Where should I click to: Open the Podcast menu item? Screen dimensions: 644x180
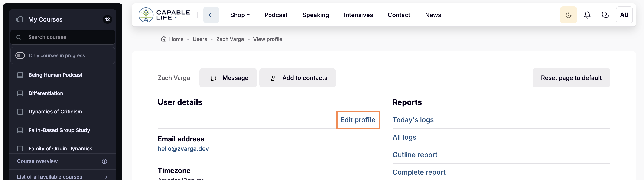coord(276,15)
